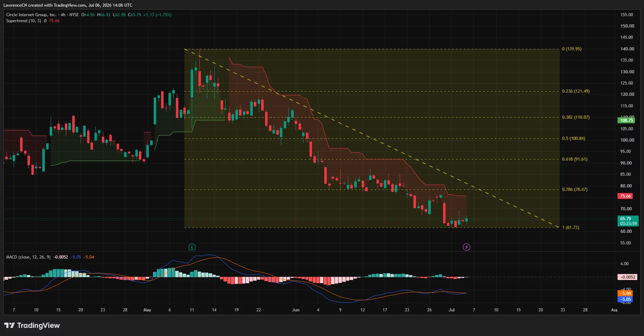Click the MACD histogram value -0.0052 in legend
644x336 pixels.
pos(61,257)
